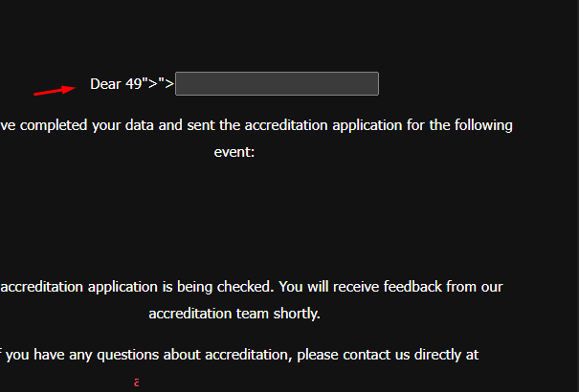Click the red arrow pointing at Dear

[x=55, y=90]
